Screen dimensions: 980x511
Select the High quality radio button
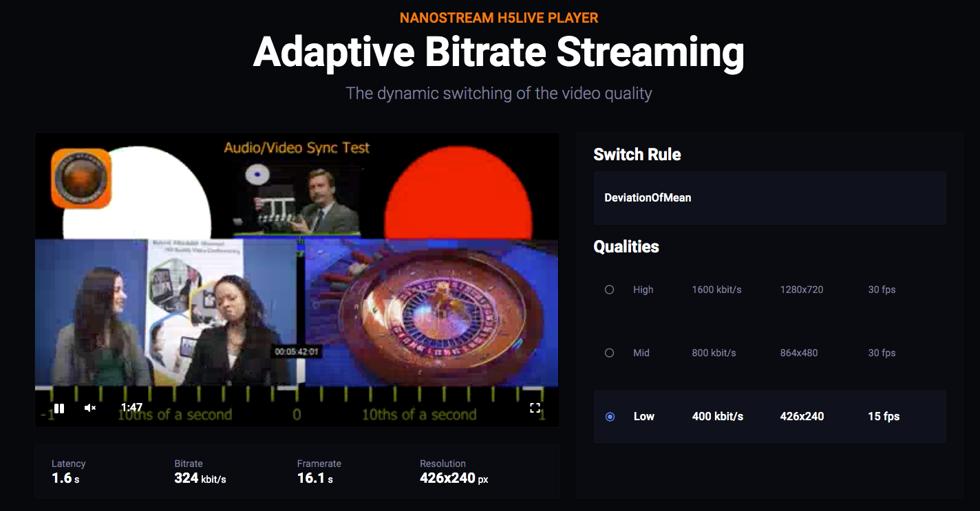coord(609,290)
